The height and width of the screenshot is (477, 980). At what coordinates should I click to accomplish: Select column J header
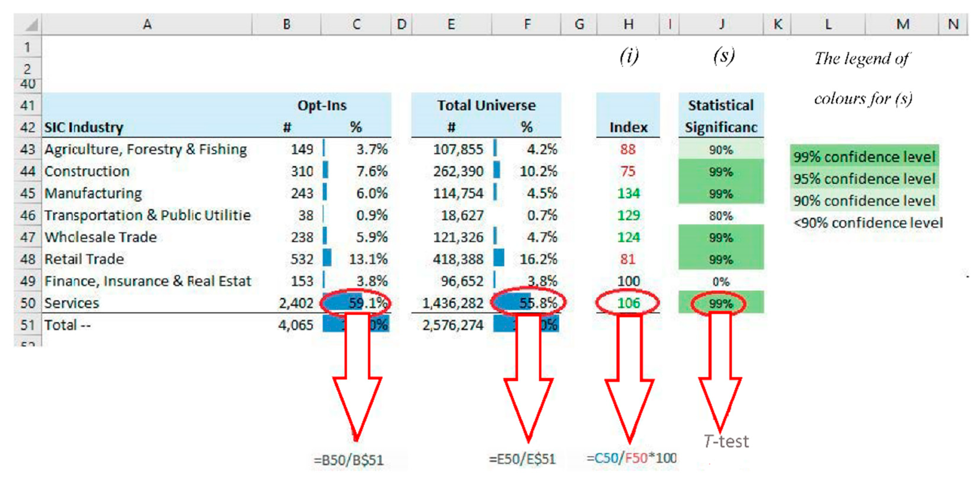coord(721,24)
